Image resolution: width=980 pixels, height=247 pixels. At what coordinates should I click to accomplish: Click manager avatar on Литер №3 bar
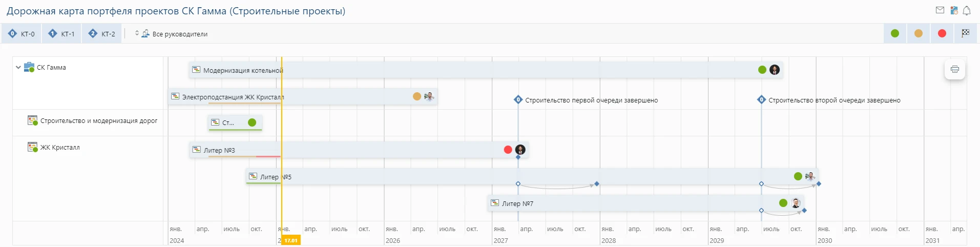tap(520, 150)
